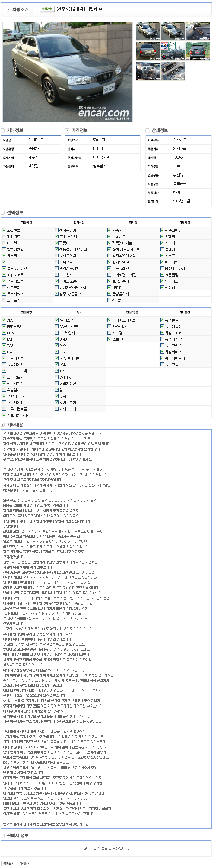Uncheck the AV시스템 checkbox
This screenshot has height=868, width=213.
click(x=56, y=320)
